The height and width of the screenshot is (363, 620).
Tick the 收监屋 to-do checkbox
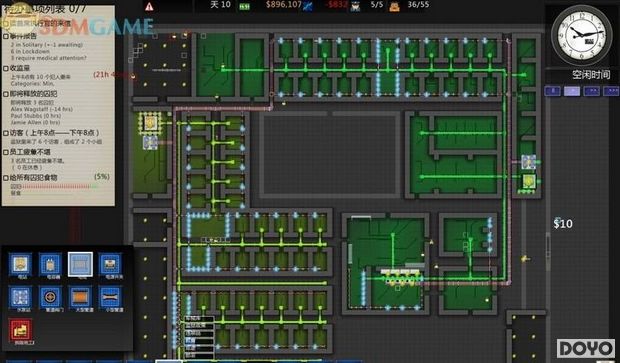click(6, 68)
